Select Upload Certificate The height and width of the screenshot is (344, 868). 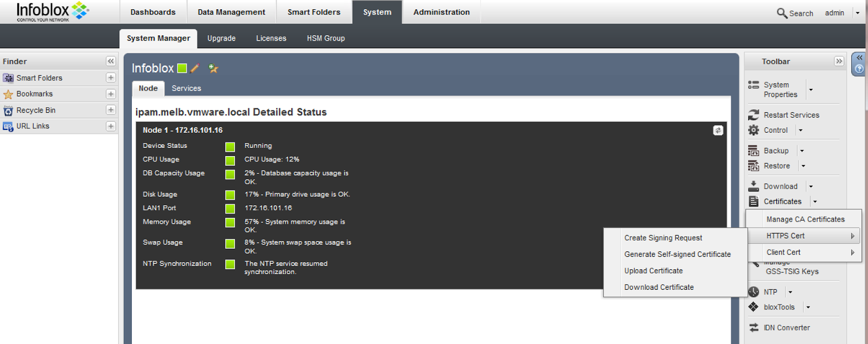[x=653, y=271]
